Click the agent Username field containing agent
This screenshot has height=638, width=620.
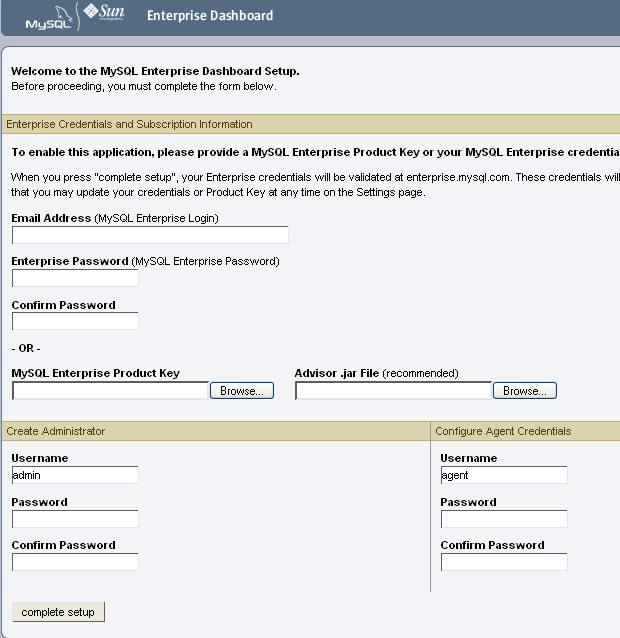pos(504,475)
